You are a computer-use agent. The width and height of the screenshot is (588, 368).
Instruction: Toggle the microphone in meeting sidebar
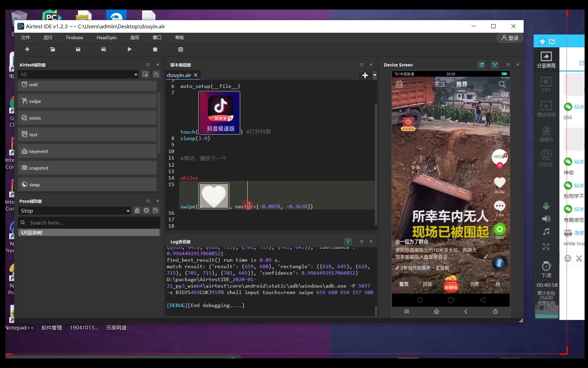click(546, 206)
